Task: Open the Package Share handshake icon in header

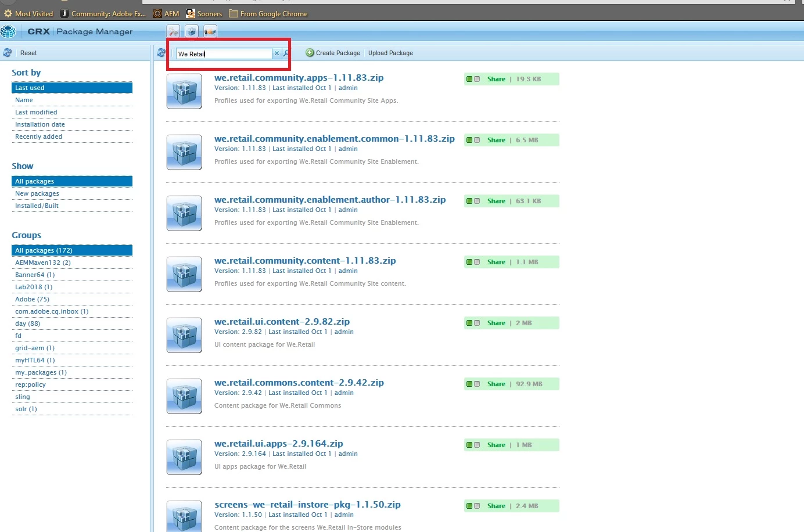Action: pos(210,31)
